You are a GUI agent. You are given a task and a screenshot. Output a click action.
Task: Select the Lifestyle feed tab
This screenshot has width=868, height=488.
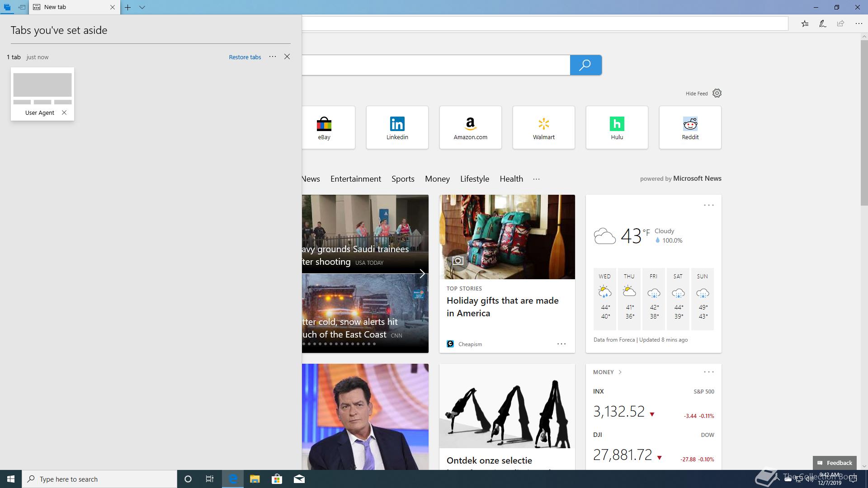[x=475, y=179]
